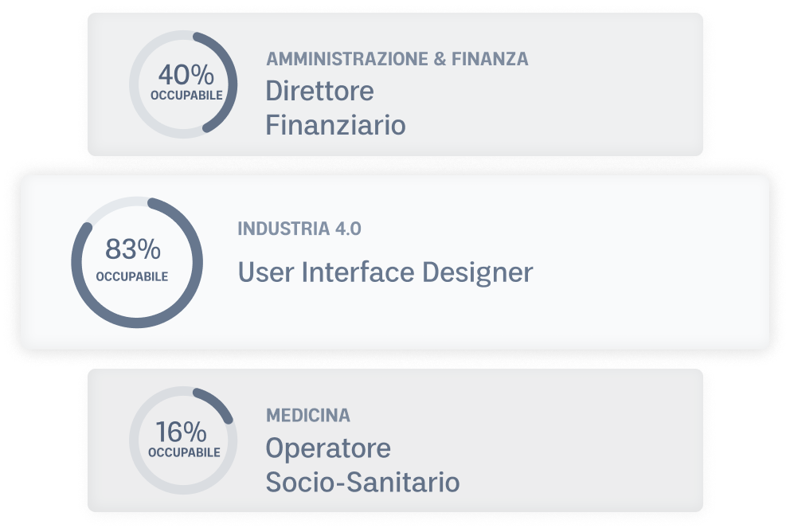790x532 pixels.
Task: Click the Medicina category label
Action: pyautogui.click(x=308, y=416)
